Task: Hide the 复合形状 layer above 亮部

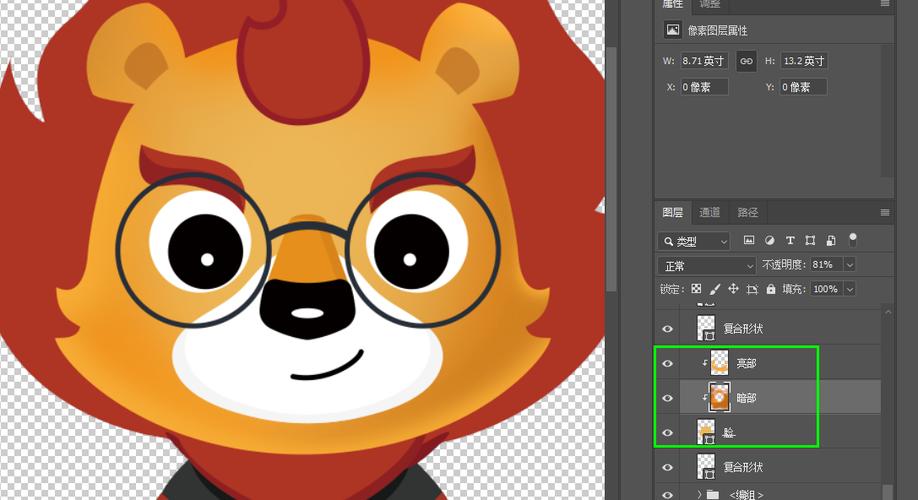Action: coord(667,329)
